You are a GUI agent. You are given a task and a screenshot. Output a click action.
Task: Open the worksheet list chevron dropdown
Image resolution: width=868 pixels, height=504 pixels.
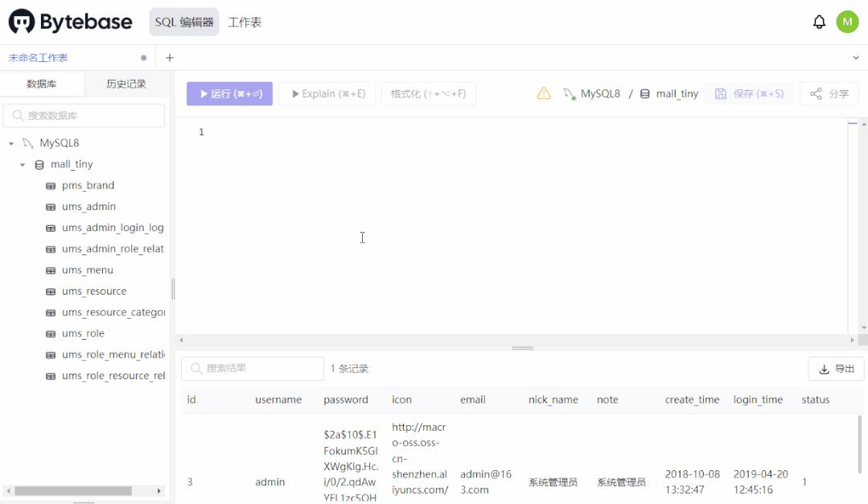coord(855,57)
